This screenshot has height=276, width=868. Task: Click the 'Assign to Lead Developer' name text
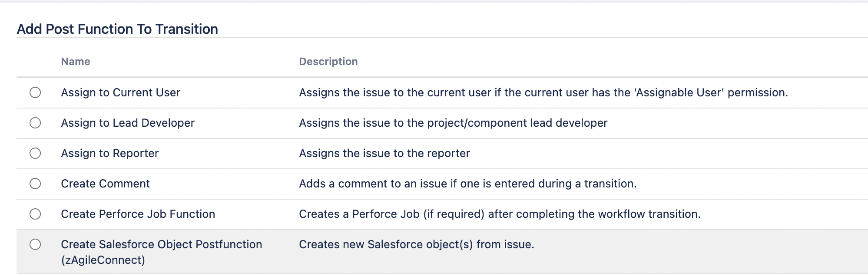point(127,123)
